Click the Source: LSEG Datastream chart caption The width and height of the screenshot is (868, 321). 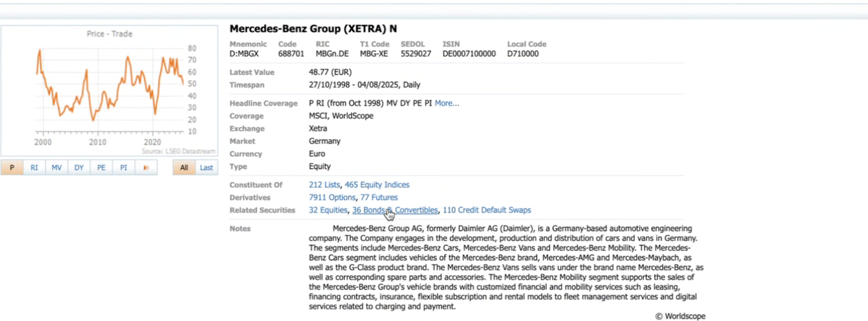coord(178,151)
